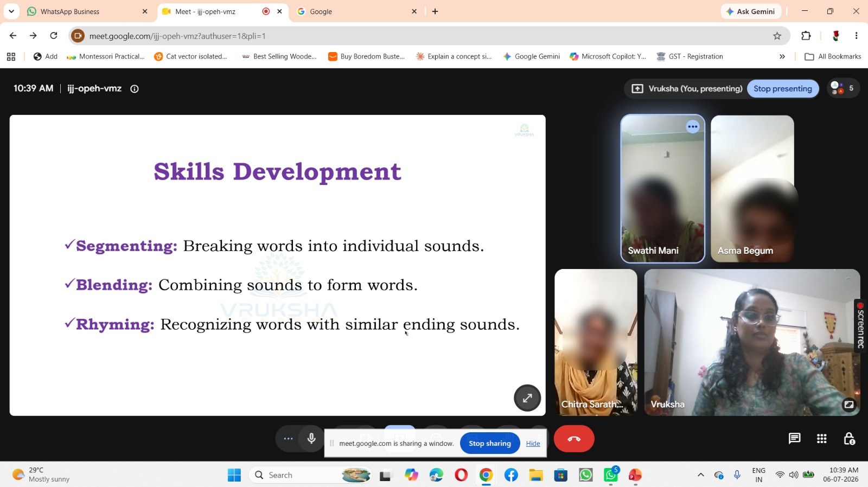Open the Chrome extensions puzzle icon
The image size is (868, 487).
806,36
